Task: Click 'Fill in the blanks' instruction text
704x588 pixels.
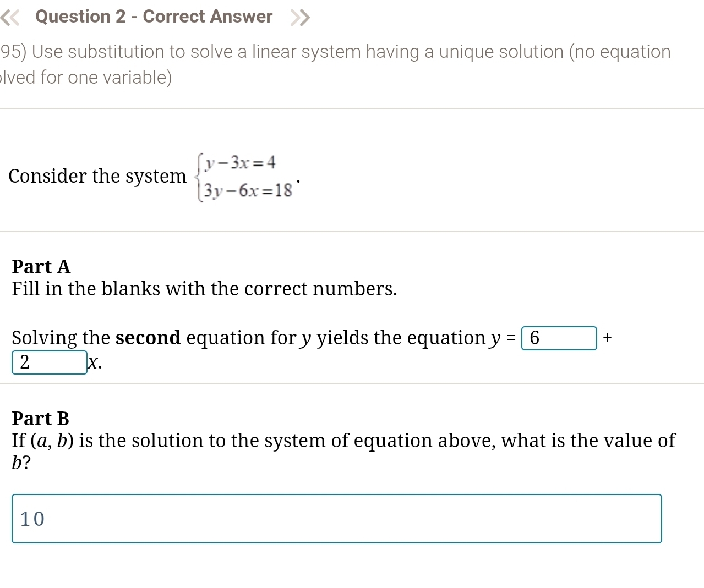Action: coord(204,289)
